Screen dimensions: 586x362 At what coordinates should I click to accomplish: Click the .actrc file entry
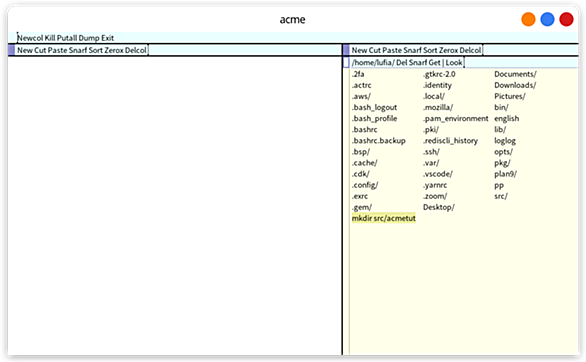pyautogui.click(x=361, y=85)
